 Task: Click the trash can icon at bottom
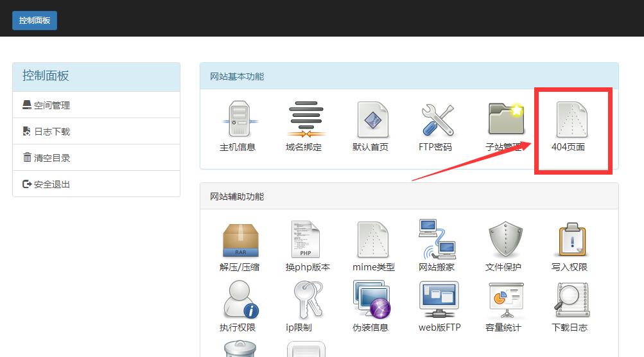tap(240, 349)
